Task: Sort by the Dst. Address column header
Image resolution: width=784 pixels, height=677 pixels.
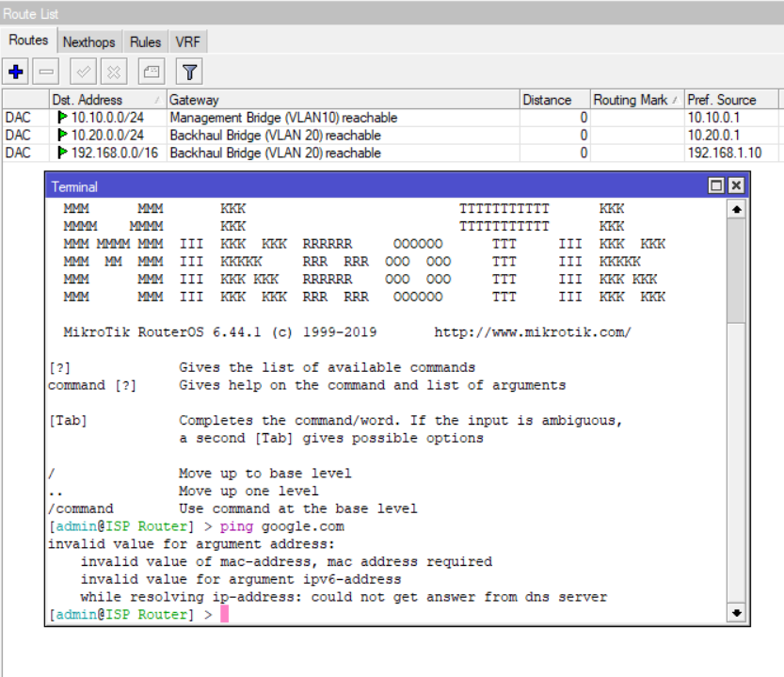Action: [107, 100]
